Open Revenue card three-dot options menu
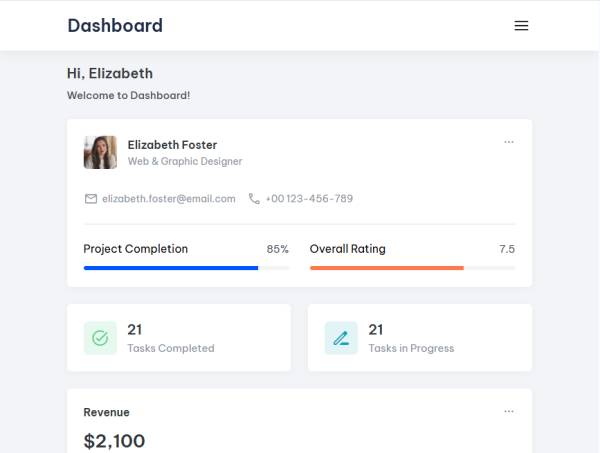The image size is (600, 453). pyautogui.click(x=509, y=411)
